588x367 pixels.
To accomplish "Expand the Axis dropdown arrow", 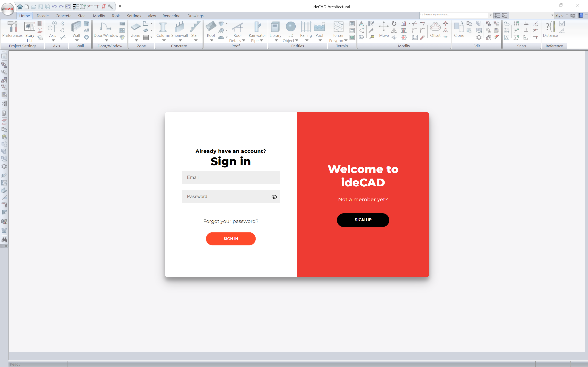I will tap(53, 40).
